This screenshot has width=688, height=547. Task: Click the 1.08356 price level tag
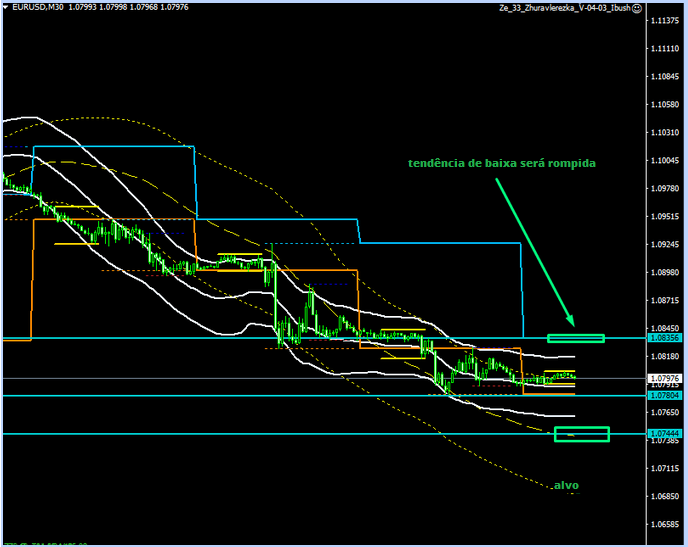[664, 338]
